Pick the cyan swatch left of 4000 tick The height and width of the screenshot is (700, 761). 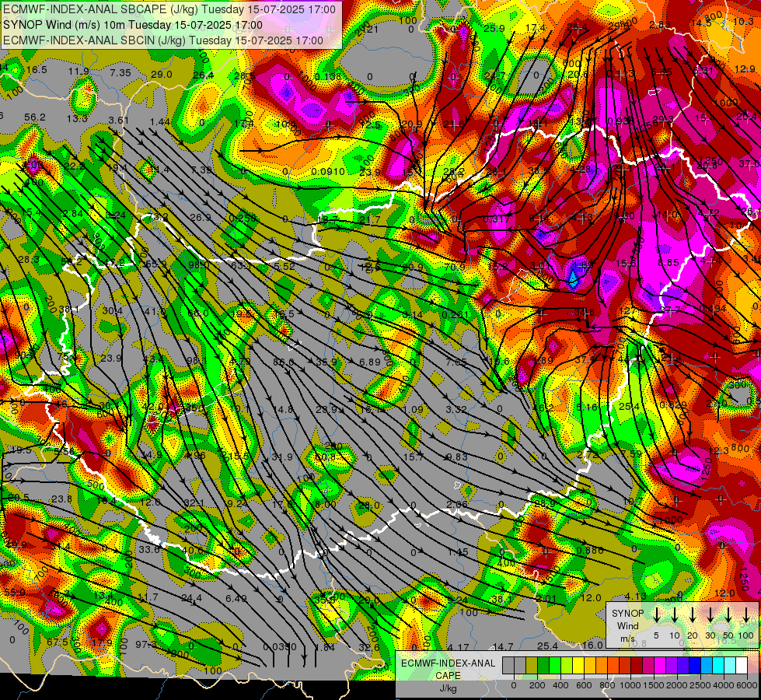click(717, 665)
